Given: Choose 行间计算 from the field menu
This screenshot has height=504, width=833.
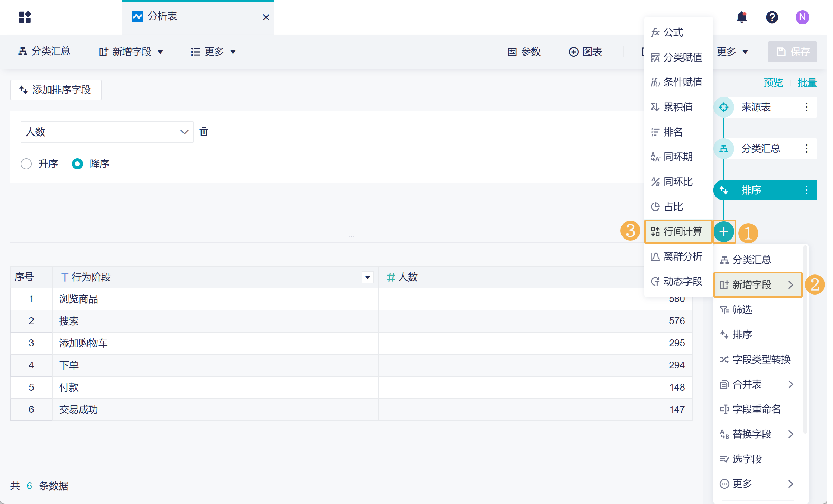Looking at the screenshot, I should click(678, 232).
